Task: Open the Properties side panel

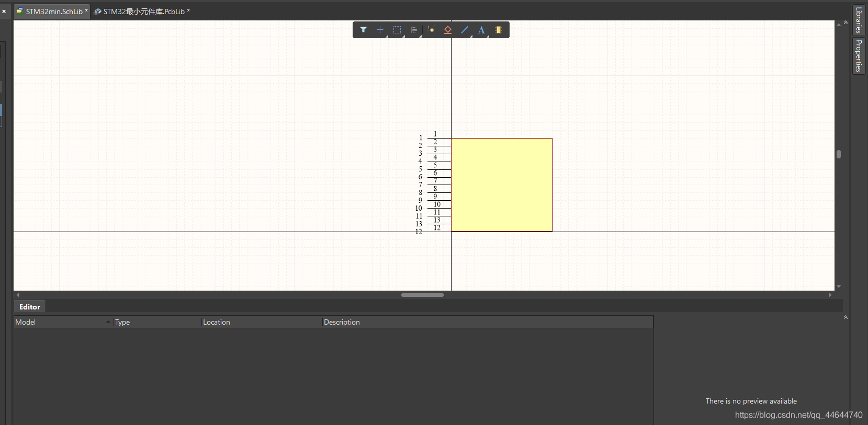Action: click(x=859, y=55)
